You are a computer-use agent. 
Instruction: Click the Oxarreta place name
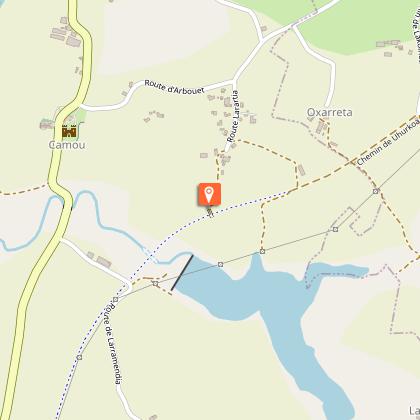coord(329,112)
